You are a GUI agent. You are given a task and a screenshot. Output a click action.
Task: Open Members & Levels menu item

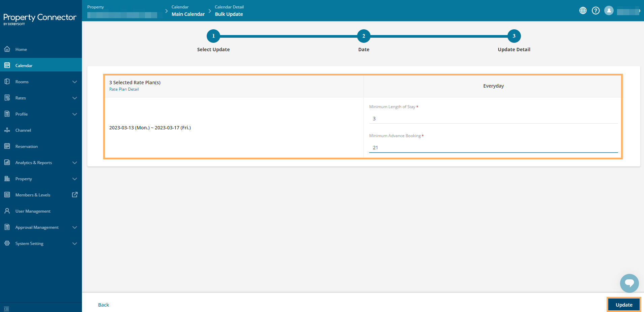pos(41,195)
